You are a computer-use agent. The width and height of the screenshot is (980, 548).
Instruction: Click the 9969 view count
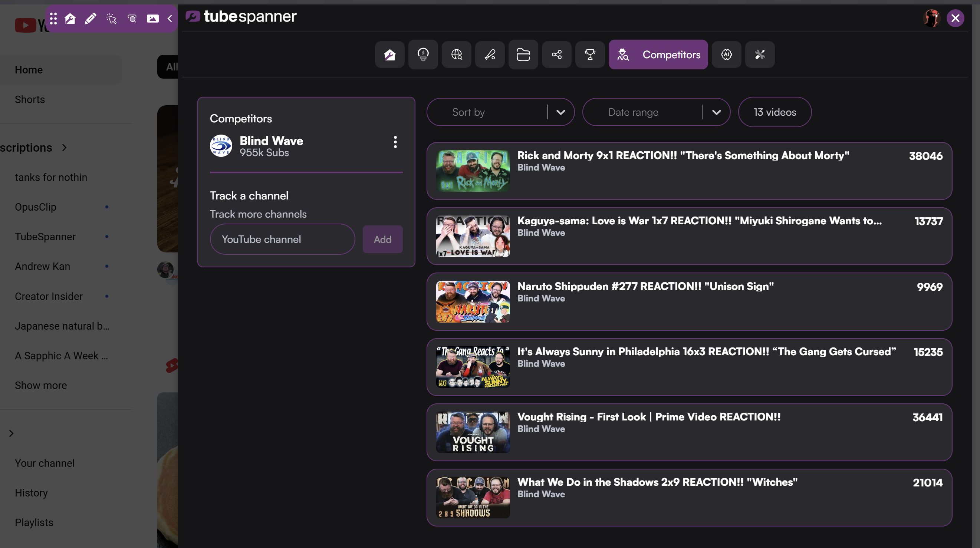[930, 287]
